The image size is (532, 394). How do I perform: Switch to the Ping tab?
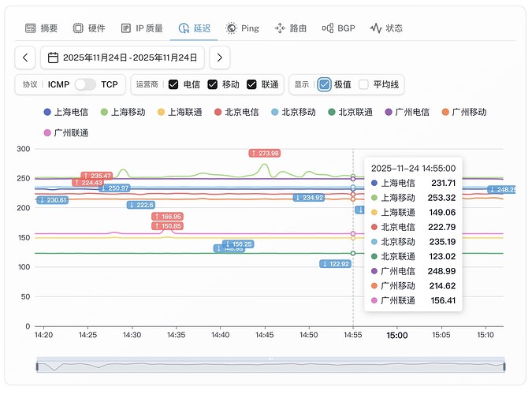pos(242,28)
